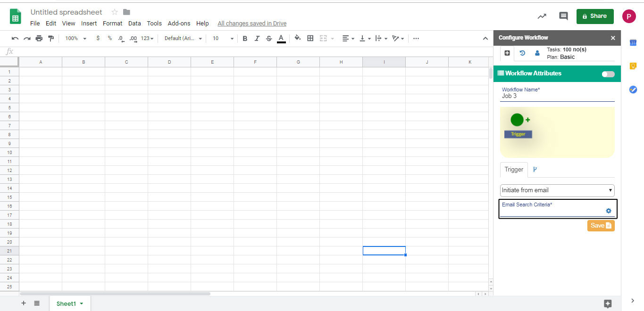The image size is (644, 311).
Task: Close the Configure Workflow panel
Action: point(613,38)
